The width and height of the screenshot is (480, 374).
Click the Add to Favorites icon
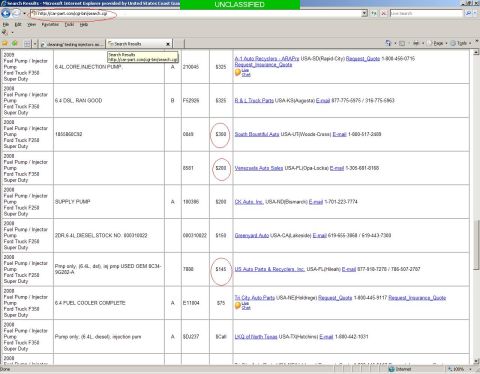tap(15, 43)
